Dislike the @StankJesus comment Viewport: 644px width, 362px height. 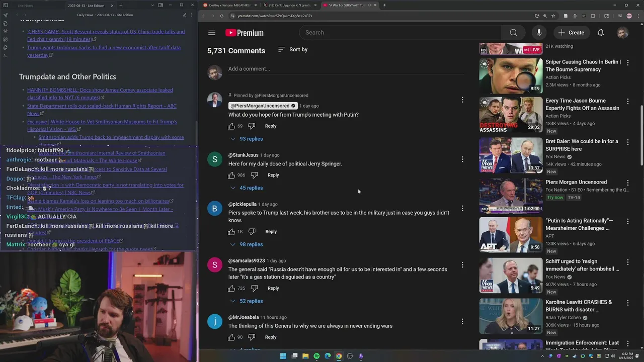254,175
